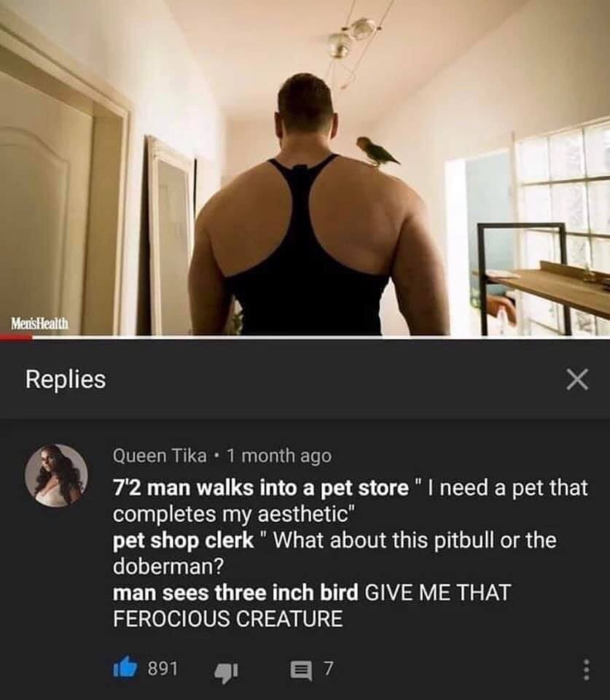Image resolution: width=610 pixels, height=700 pixels.
Task: Seek within the red video progress bar
Action: click(x=16, y=338)
